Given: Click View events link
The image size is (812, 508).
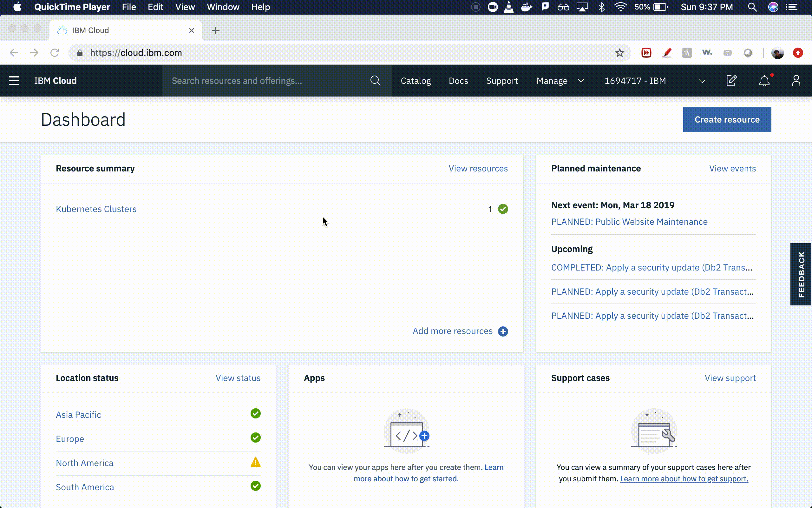Looking at the screenshot, I should [732, 168].
